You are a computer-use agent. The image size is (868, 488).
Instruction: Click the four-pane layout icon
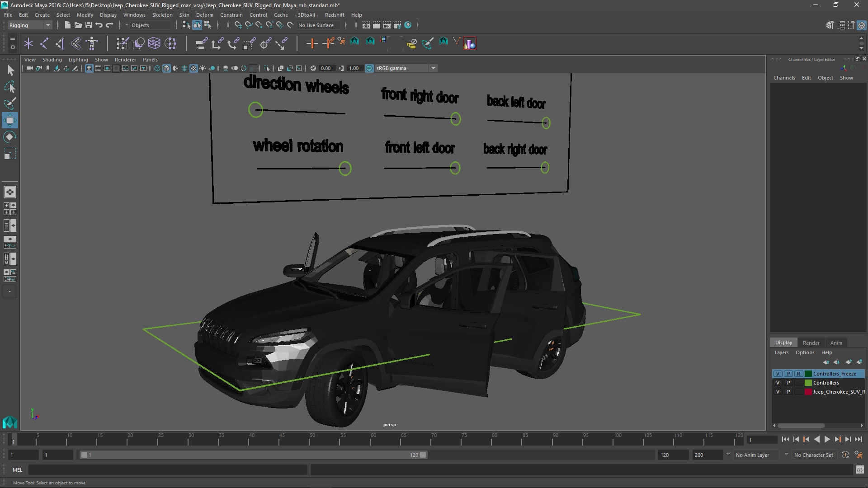click(x=9, y=209)
